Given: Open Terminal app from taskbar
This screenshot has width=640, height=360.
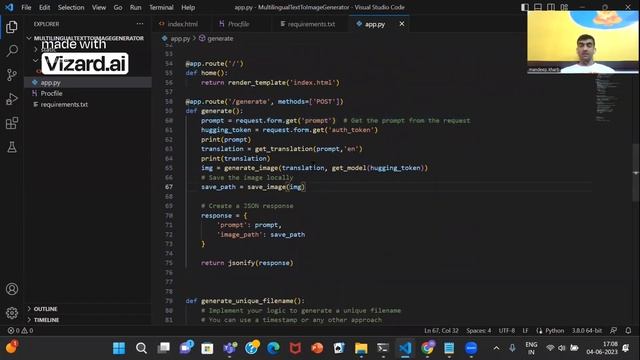Looking at the screenshot, I should [383, 348].
